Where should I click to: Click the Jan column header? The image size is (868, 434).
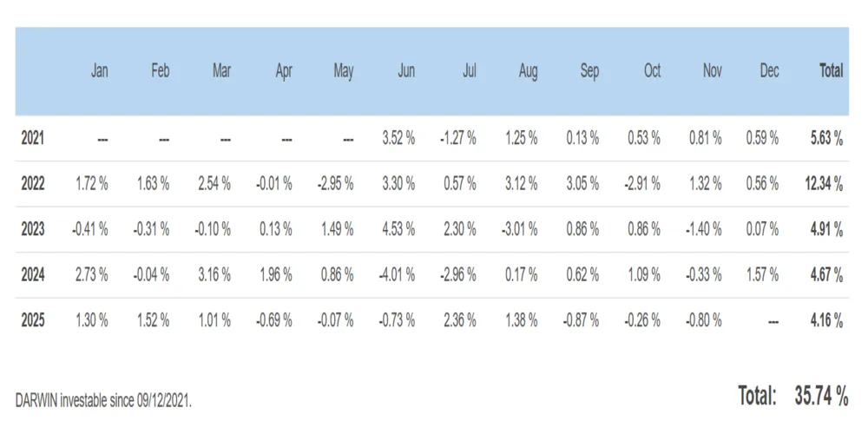pos(99,71)
